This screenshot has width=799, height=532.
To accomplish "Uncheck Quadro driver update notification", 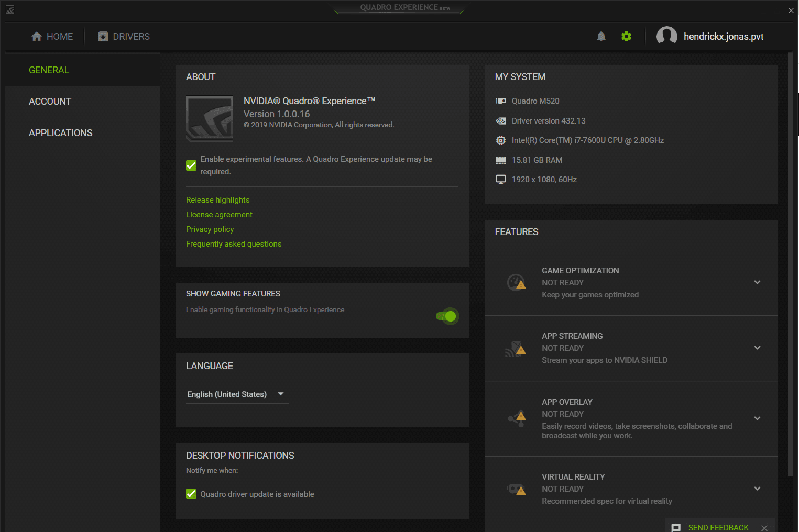I will (x=191, y=494).
